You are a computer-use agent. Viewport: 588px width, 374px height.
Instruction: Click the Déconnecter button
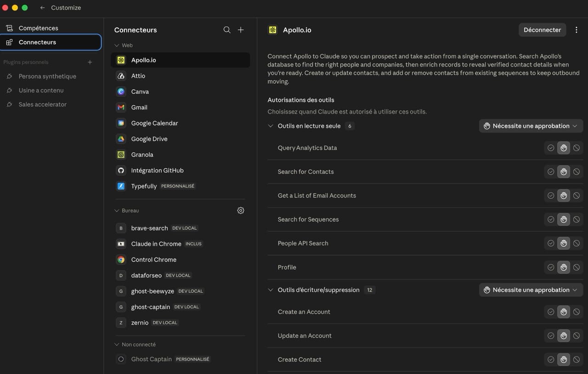pyautogui.click(x=543, y=30)
